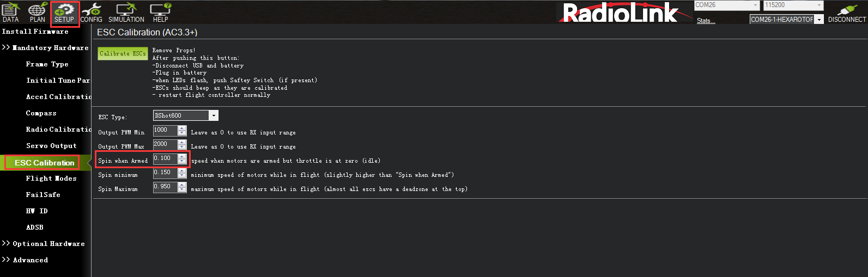Expand the Optional Hardware section
The image size is (868, 277).
(44, 244)
